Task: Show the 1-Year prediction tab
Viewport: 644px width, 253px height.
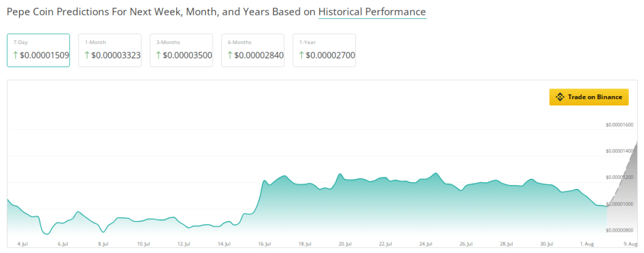Action: pyautogui.click(x=325, y=50)
